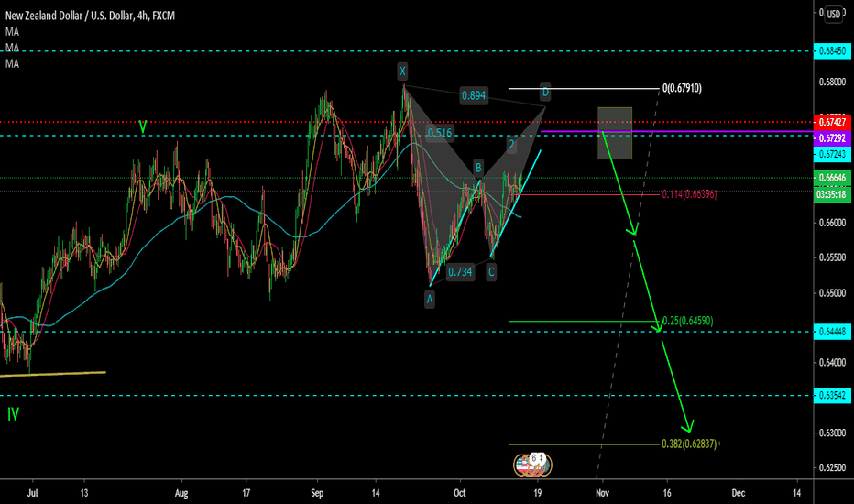Click the 0.62500 price axis tick
Image resolution: width=854 pixels, height=504 pixels.
tap(832, 467)
